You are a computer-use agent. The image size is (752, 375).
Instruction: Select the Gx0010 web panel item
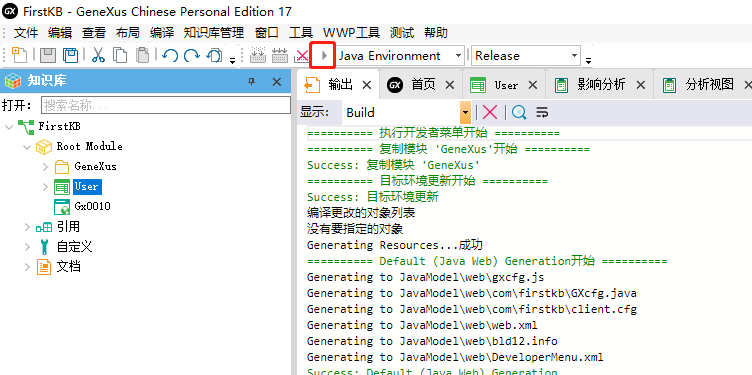pos(93,207)
